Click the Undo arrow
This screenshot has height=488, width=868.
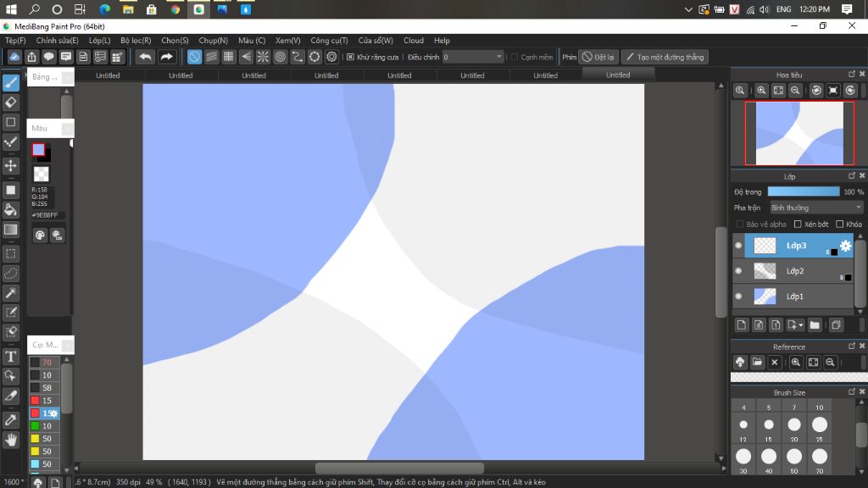coord(145,57)
